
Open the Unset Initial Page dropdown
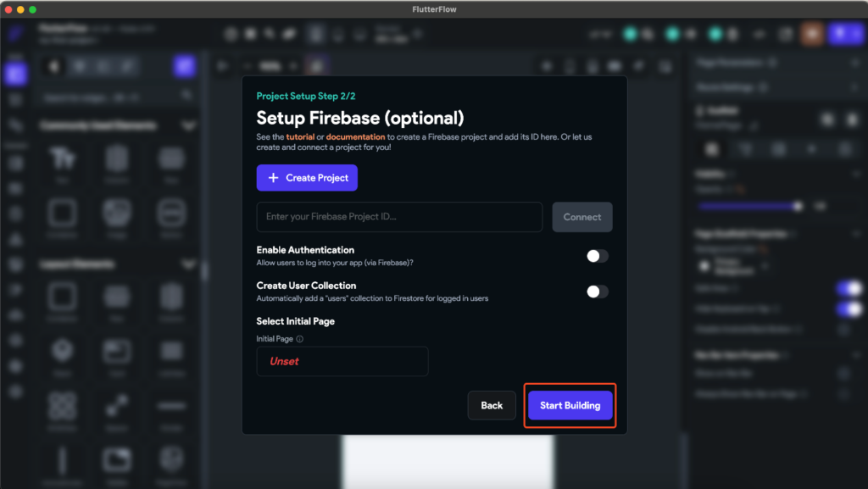[342, 361]
